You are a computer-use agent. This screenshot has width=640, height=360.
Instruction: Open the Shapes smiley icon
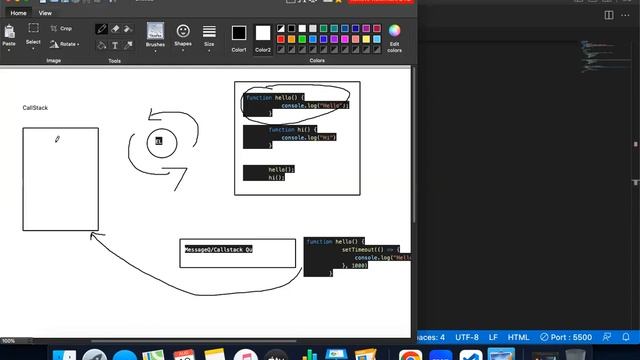183,31
